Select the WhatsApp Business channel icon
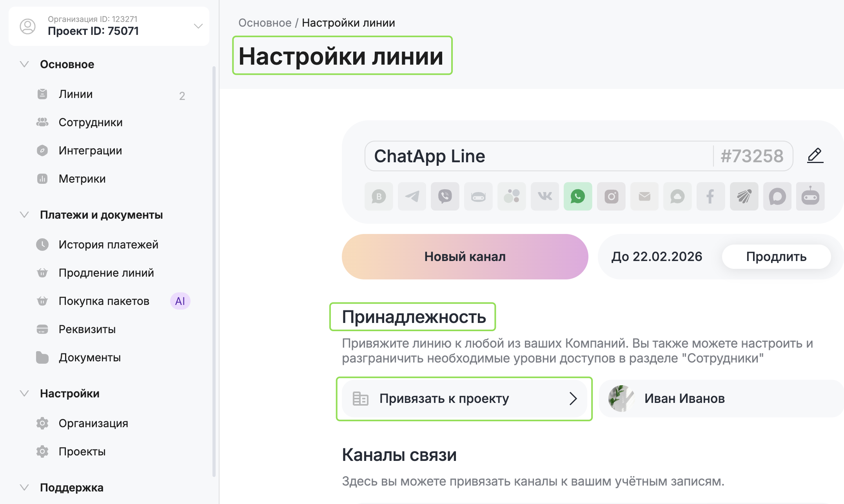844x504 pixels. 379,196
